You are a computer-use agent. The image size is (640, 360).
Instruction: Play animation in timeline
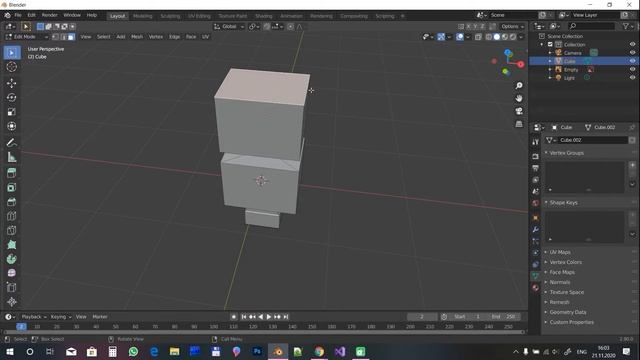coord(269,317)
